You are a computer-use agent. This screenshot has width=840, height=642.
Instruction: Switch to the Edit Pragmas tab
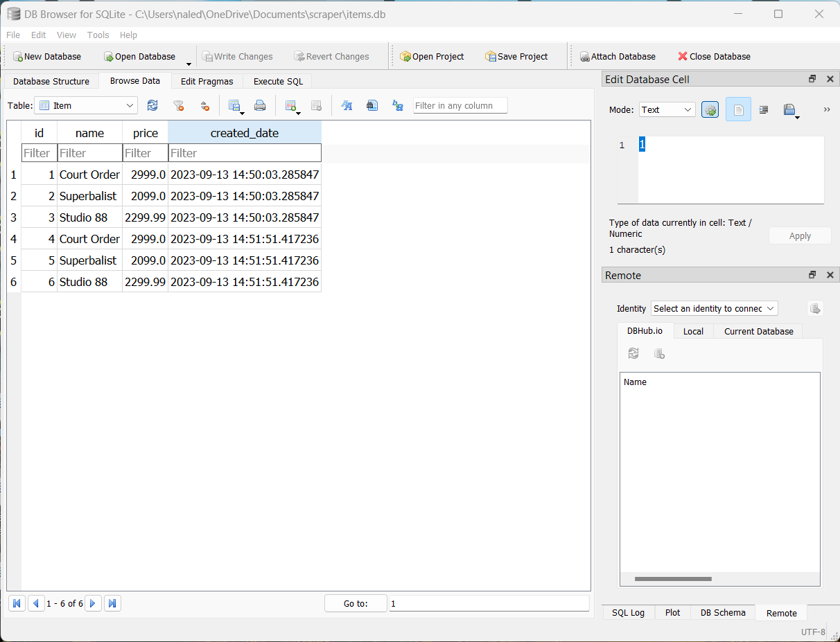(x=207, y=81)
